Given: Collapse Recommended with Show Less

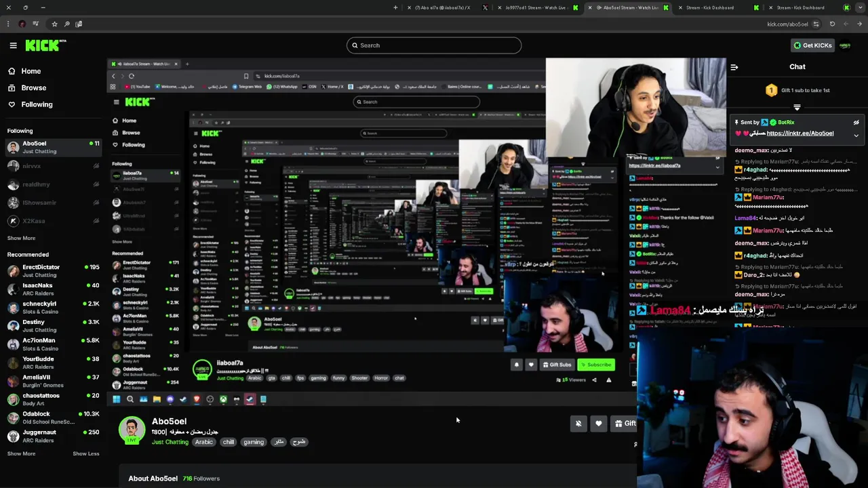Looking at the screenshot, I should click(x=86, y=453).
